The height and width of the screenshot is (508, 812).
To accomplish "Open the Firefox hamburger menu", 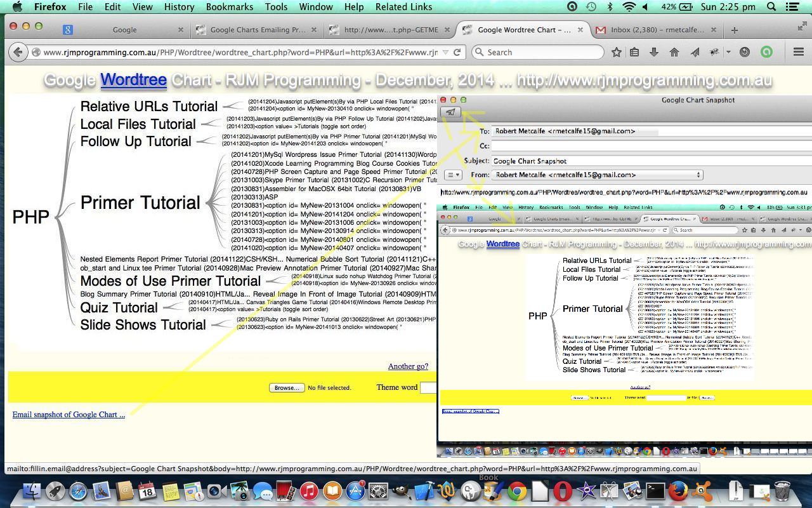I will [798, 52].
